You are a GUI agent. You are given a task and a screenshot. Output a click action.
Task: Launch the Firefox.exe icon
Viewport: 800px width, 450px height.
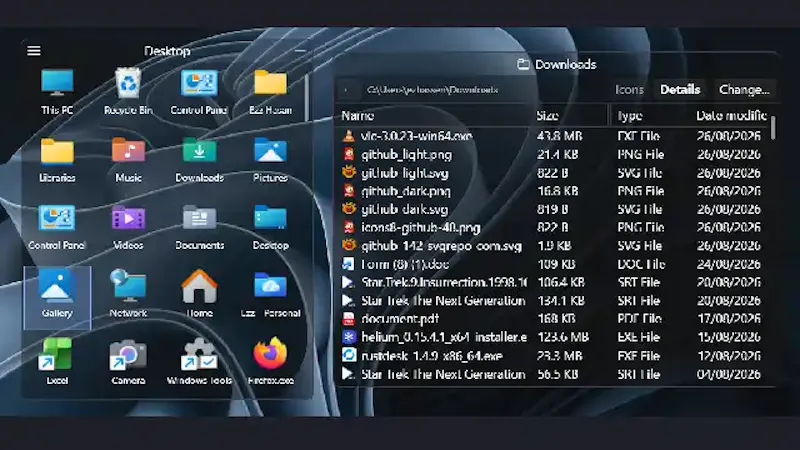coord(270,353)
